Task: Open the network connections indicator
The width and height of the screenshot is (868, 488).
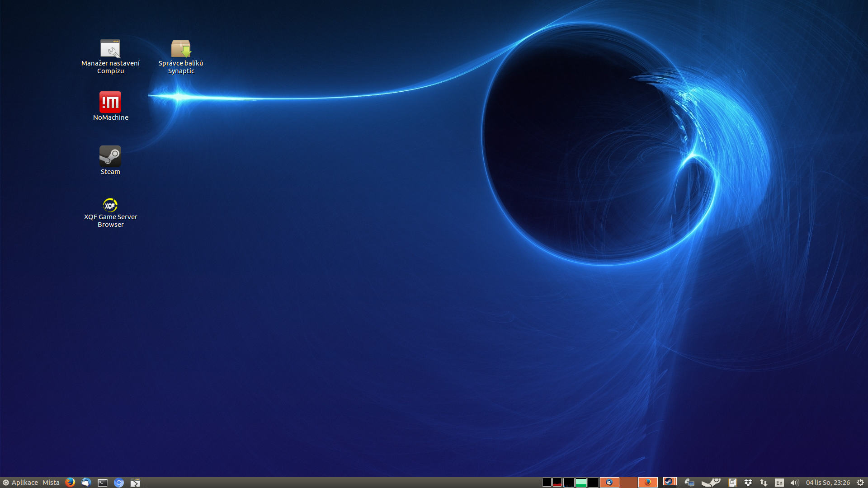Action: [764, 483]
